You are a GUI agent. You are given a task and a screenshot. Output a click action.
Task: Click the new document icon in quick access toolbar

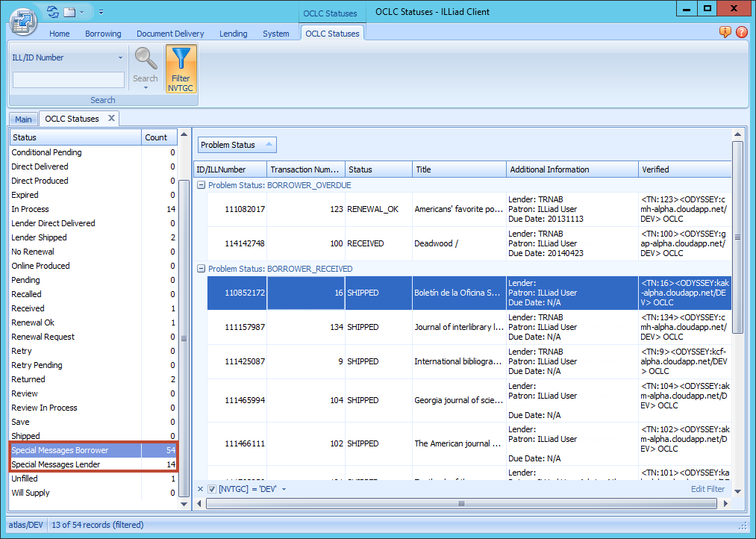69,12
